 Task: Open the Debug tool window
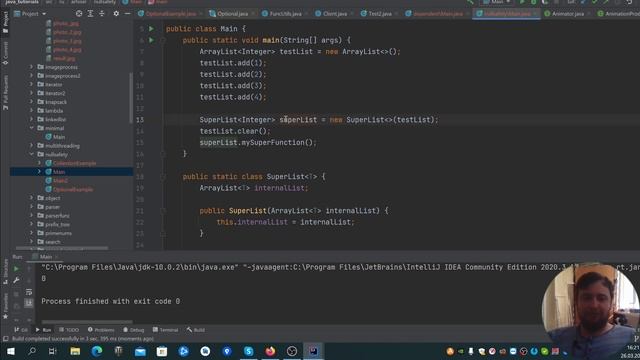pos(133,330)
